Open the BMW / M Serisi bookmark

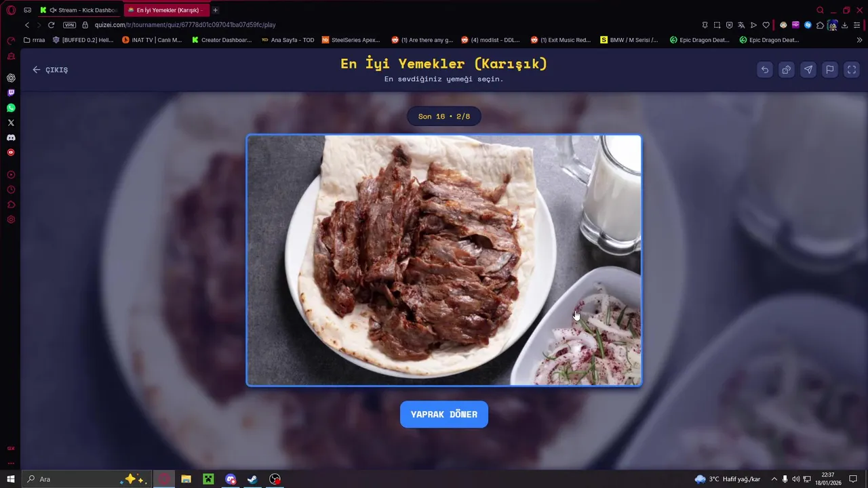point(629,40)
